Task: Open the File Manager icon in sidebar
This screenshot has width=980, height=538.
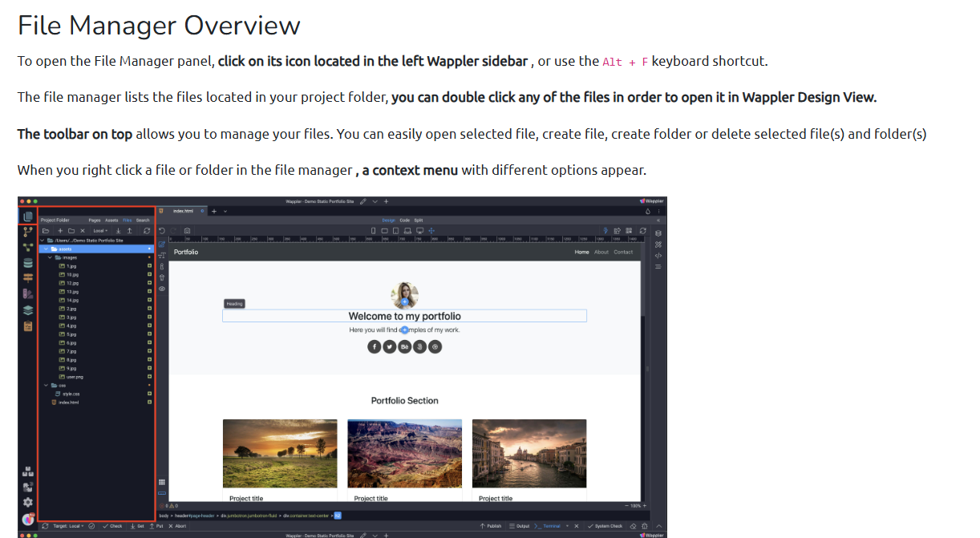Action: point(28,217)
